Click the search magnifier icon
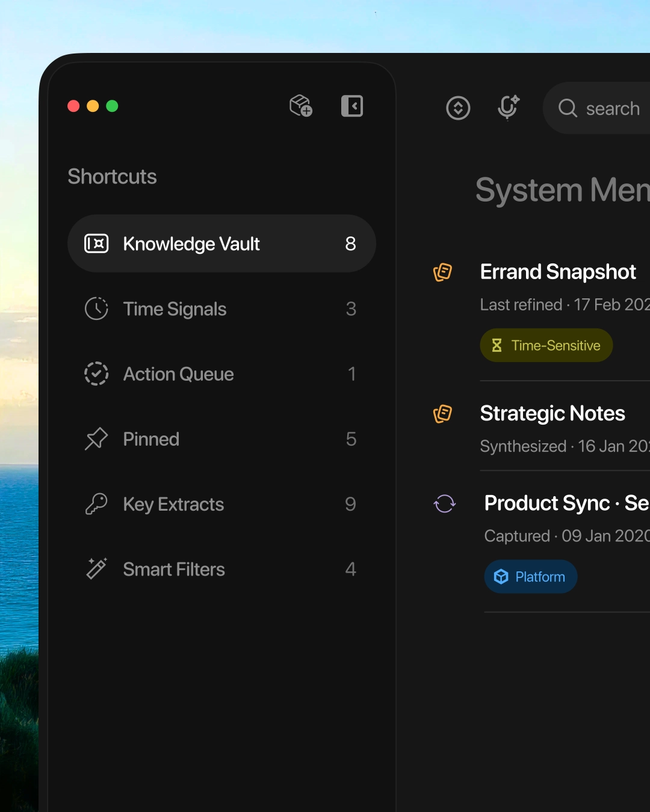This screenshot has height=812, width=650. pos(568,108)
